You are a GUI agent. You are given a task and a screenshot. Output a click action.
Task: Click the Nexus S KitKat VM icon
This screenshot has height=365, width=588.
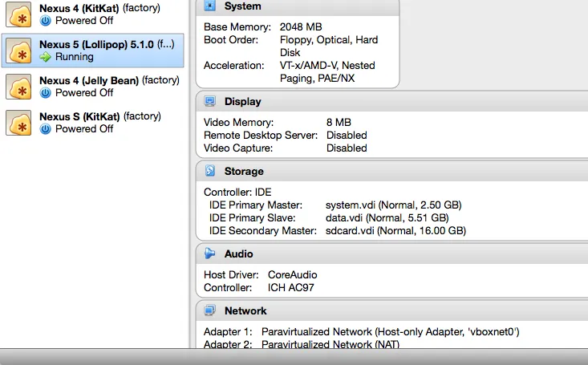(x=18, y=122)
